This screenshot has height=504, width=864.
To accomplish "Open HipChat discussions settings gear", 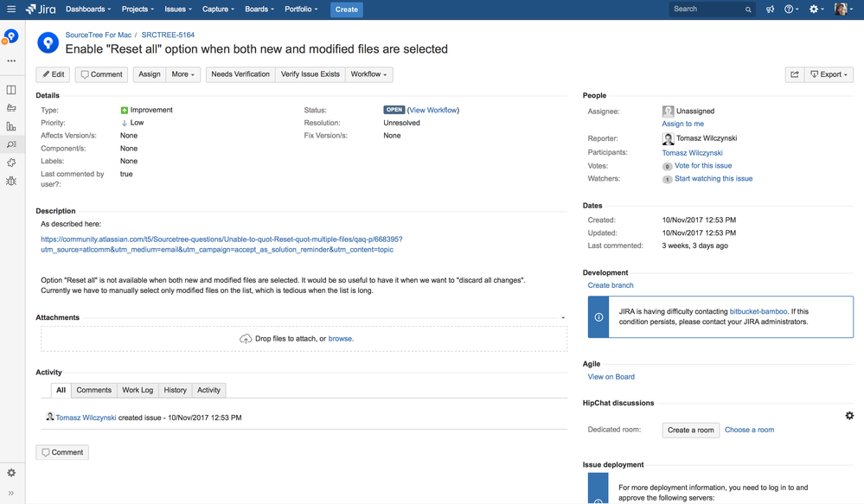I will click(849, 416).
